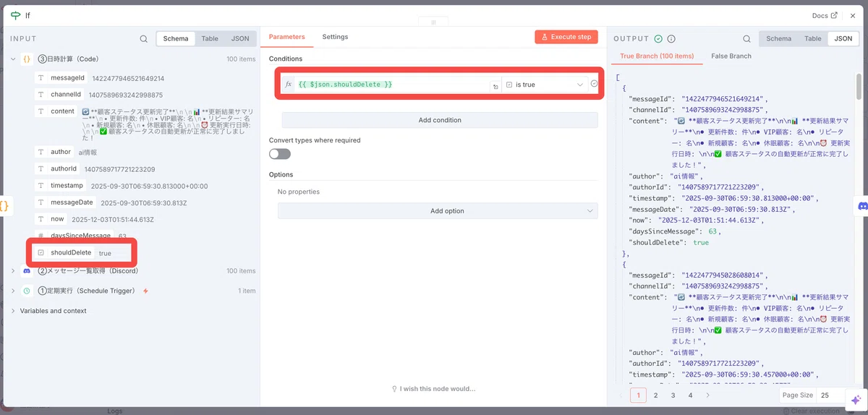Go to previous output page arrow
Image resolution: width=868 pixels, height=415 pixels.
click(620, 395)
